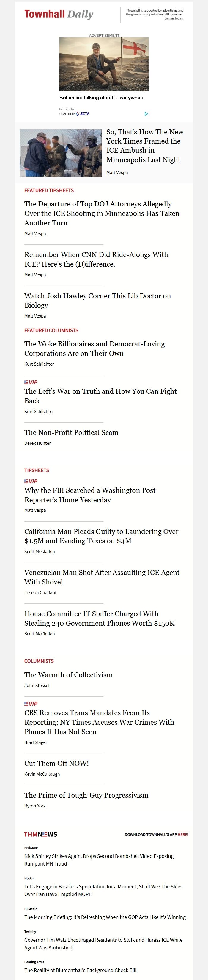The image size is (208, 980).
Task: Click the AdChoices triangle icon
Action: tap(146, 114)
